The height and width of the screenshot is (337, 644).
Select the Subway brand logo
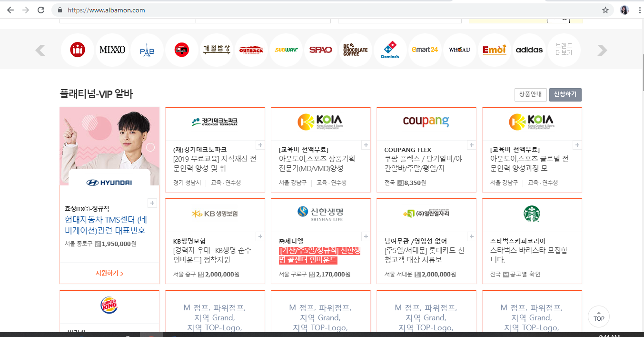click(286, 50)
